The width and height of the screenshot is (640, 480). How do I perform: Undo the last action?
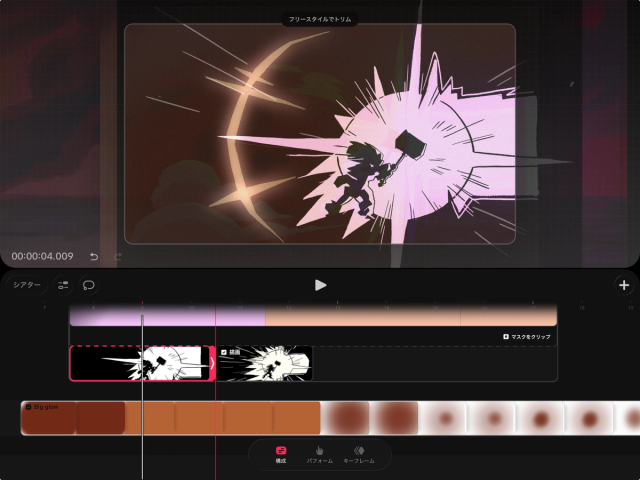tap(94, 256)
